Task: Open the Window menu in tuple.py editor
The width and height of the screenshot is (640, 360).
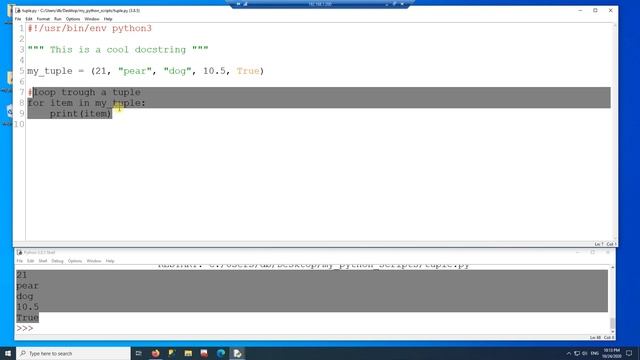Action: pyautogui.click(x=92, y=19)
